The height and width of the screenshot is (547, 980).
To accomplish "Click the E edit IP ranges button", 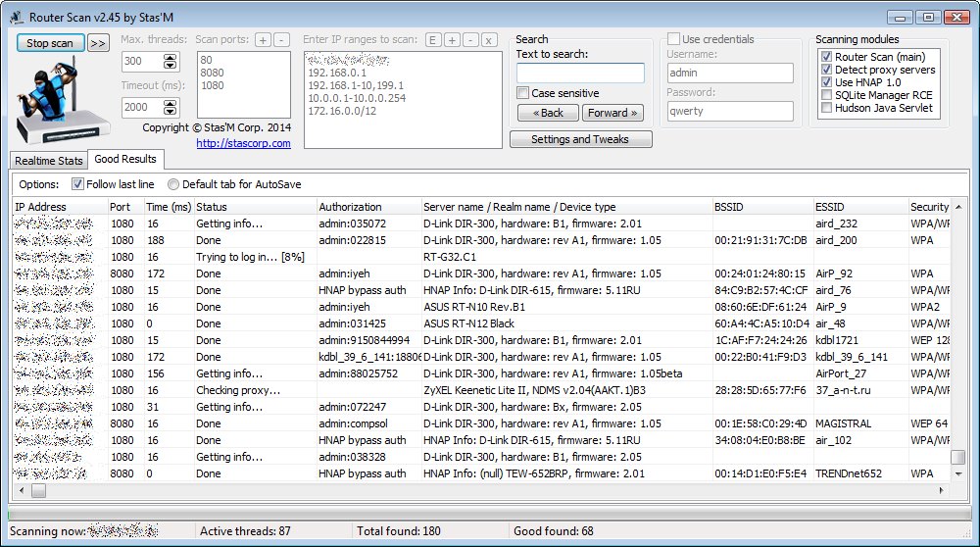I will pos(432,40).
